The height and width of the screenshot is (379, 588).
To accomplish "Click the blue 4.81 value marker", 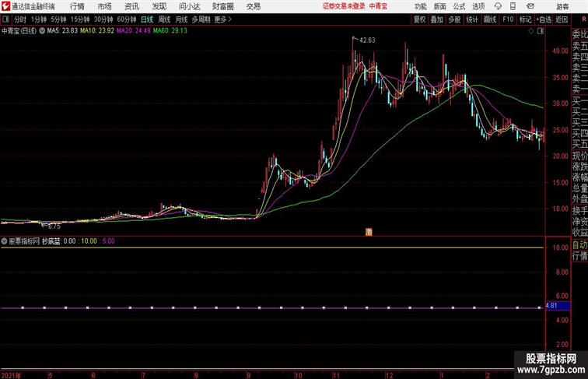I will (558, 306).
